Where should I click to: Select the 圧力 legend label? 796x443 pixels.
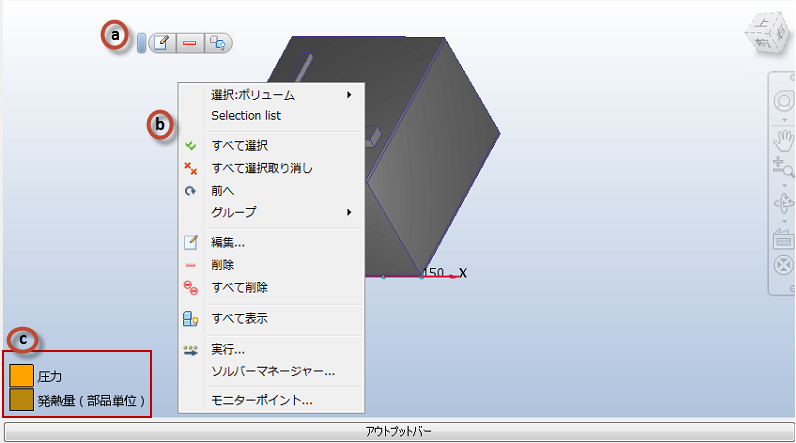pyautogui.click(x=50, y=377)
